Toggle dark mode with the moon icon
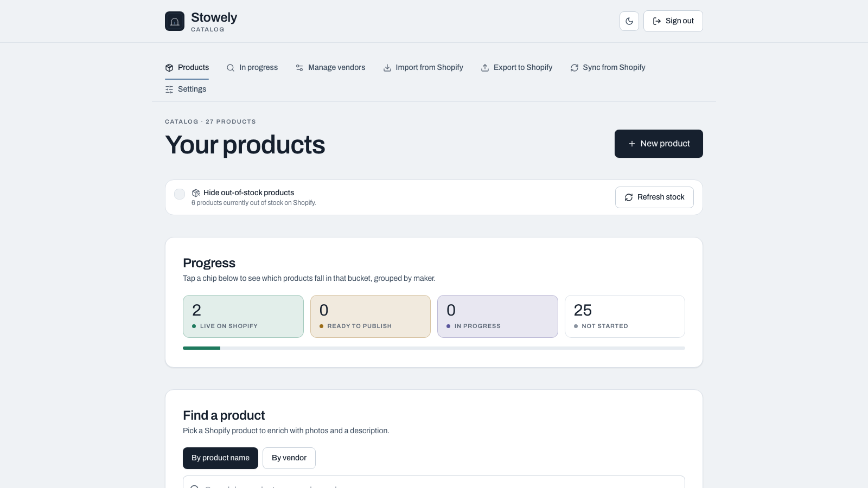Viewport: 868px width, 488px height. (x=629, y=21)
